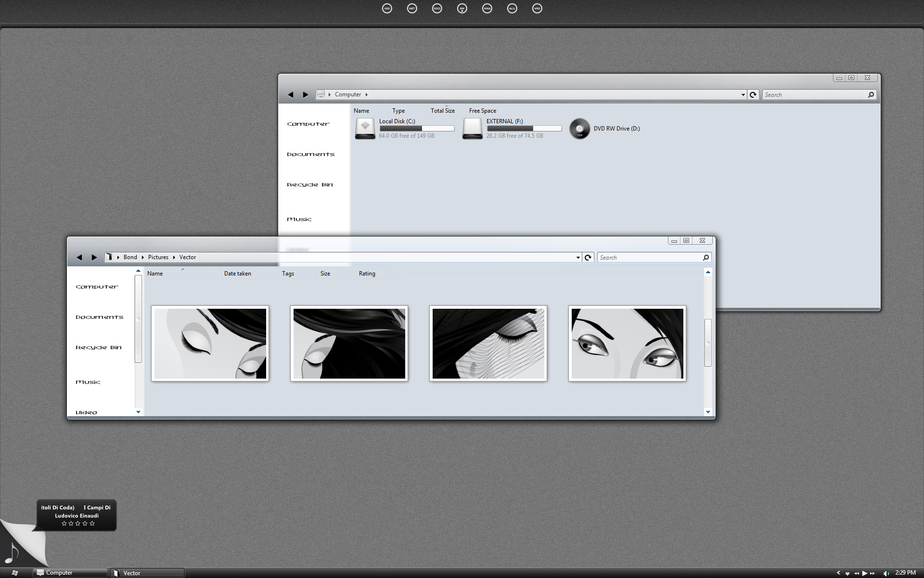
Task: Play the track from the taskbar player controls
Action: 864,573
